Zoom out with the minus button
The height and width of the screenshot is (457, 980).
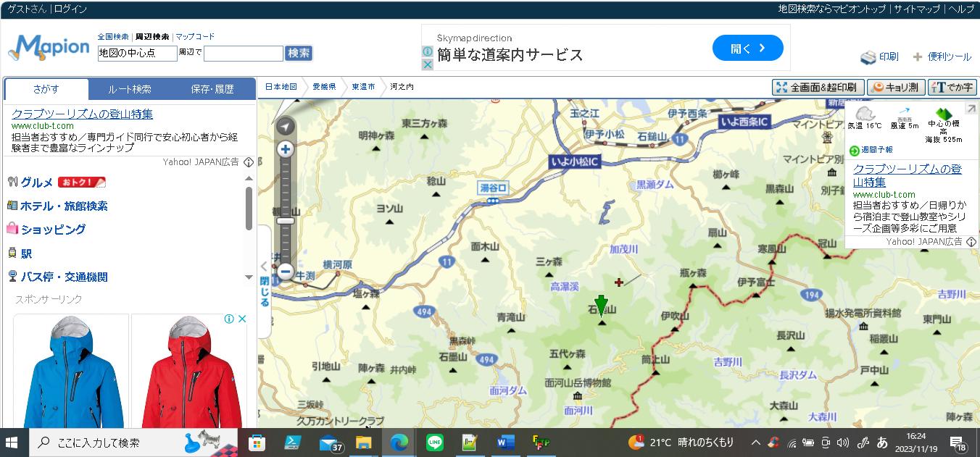(286, 272)
